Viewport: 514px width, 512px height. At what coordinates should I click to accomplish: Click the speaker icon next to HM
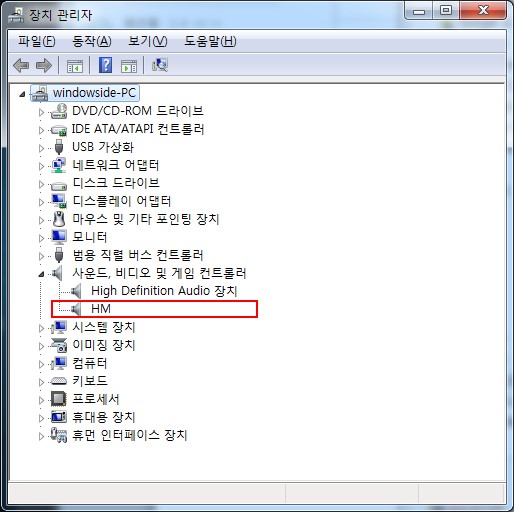pyautogui.click(x=76, y=309)
